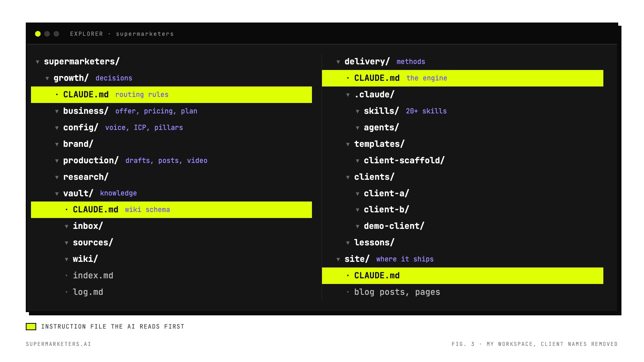This screenshot has height=362, width=644.
Task: Toggle the .claude/ folder arrow
Action: click(x=348, y=95)
